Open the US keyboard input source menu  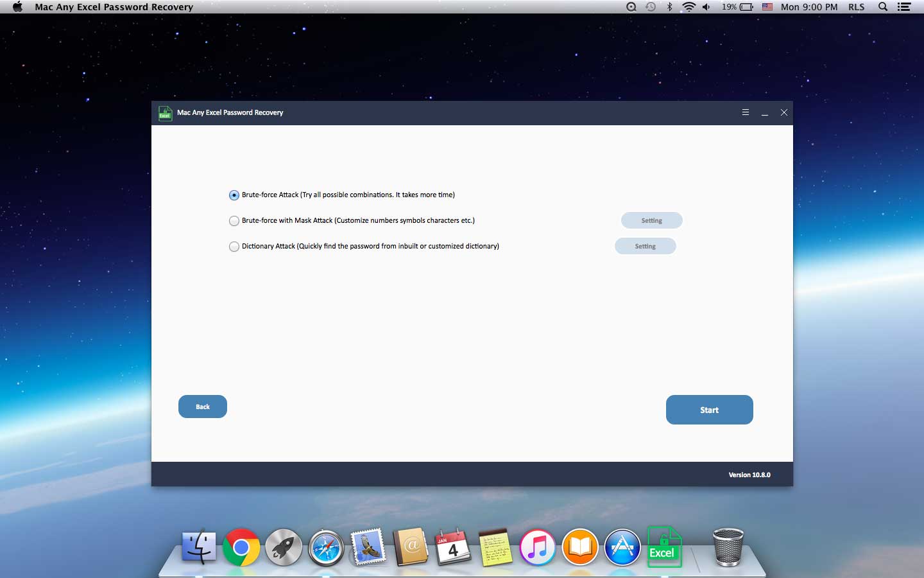coord(767,7)
